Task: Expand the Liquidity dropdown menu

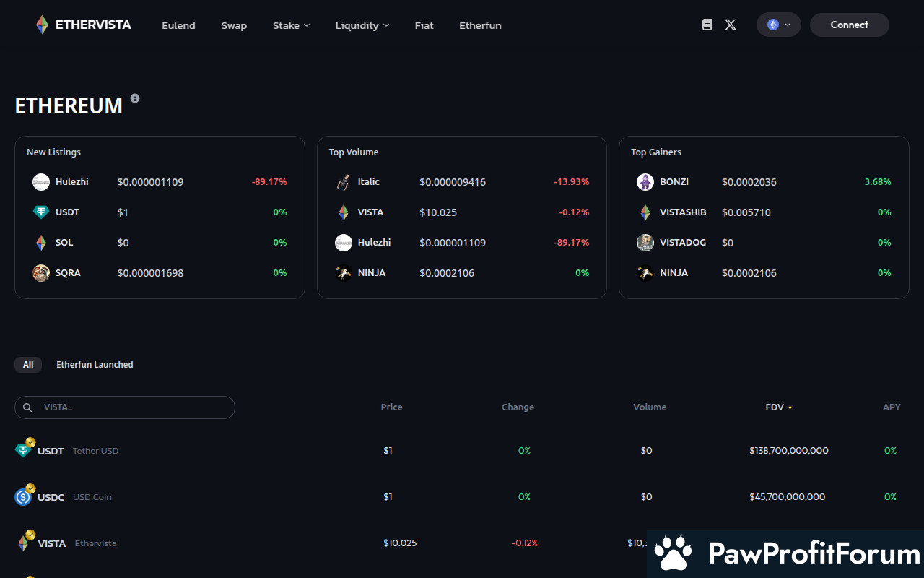Action: 362,25
